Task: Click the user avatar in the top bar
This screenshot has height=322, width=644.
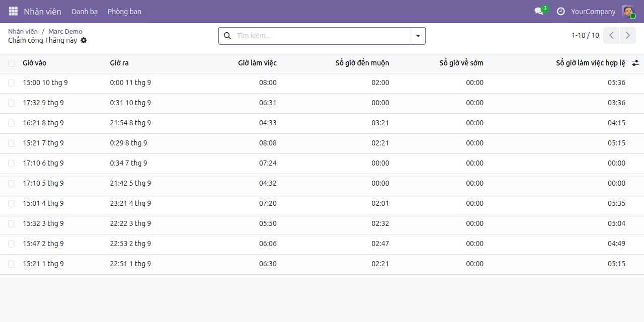Action: (628, 11)
